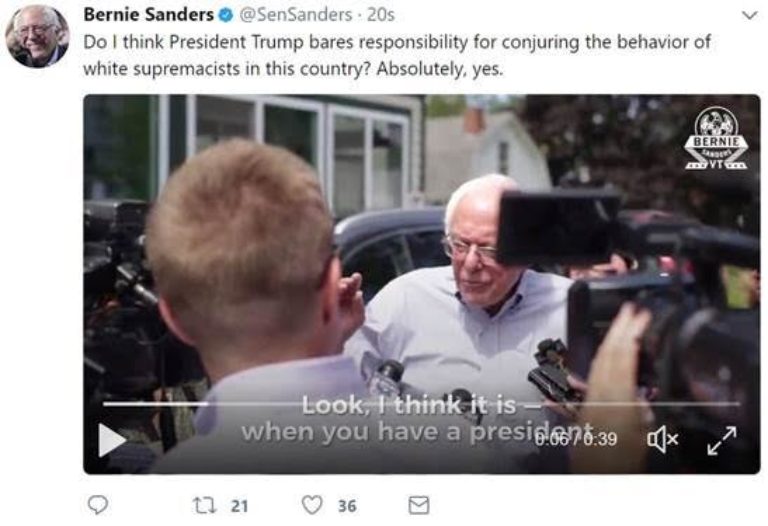Unmute the video sound
This screenshot has height=526, width=768.
pos(663,439)
